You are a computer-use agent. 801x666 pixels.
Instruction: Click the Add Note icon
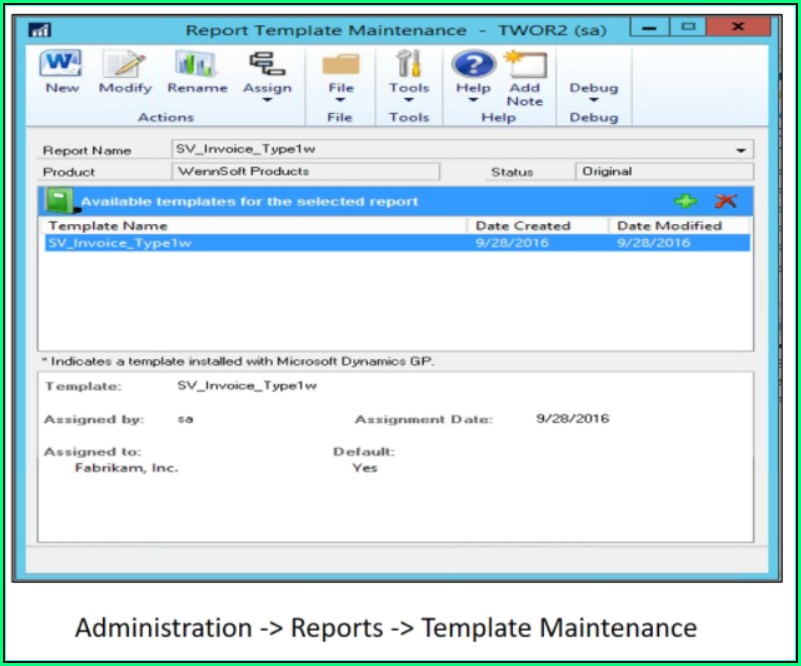click(525, 66)
